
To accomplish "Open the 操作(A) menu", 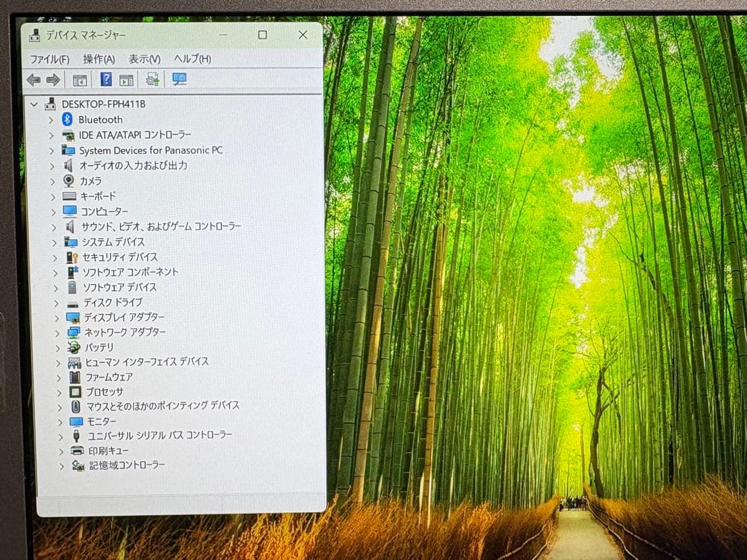I will click(x=99, y=59).
